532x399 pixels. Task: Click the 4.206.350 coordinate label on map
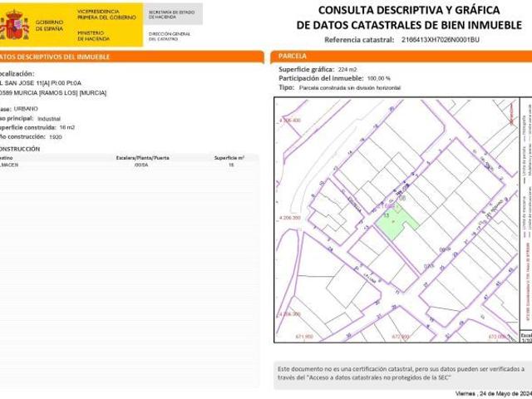[288, 218]
